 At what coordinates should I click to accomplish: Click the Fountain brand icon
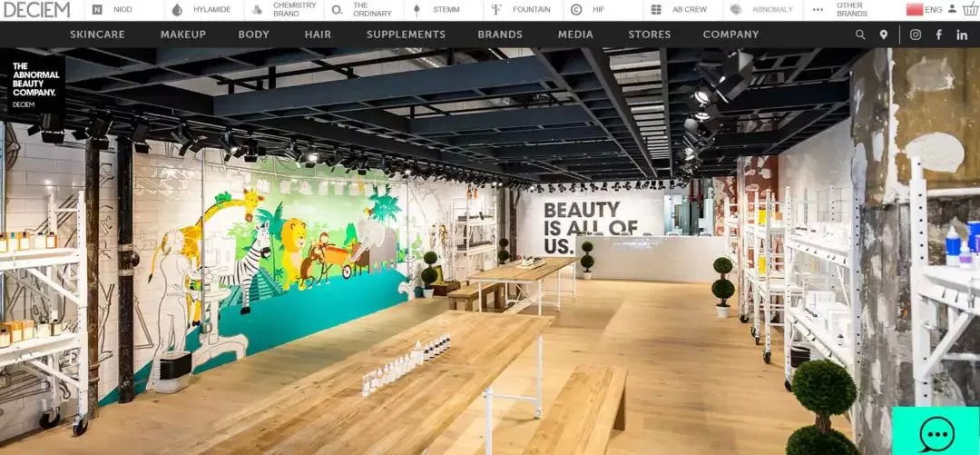(497, 9)
